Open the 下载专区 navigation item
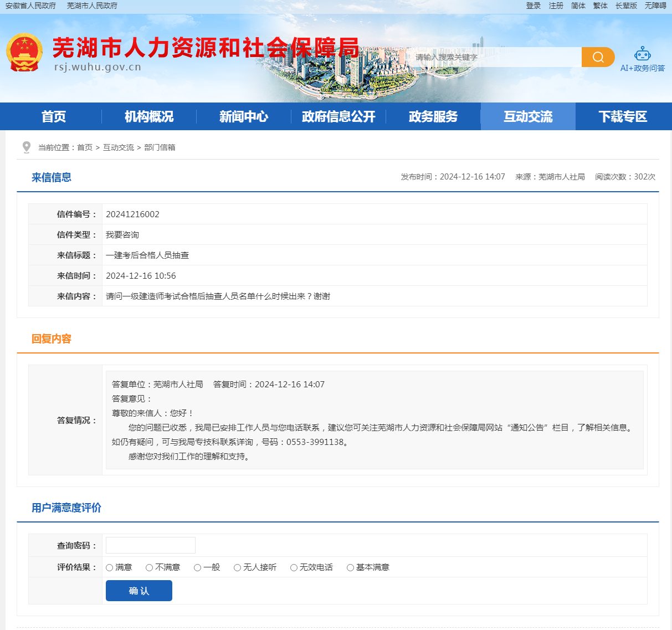 point(623,117)
